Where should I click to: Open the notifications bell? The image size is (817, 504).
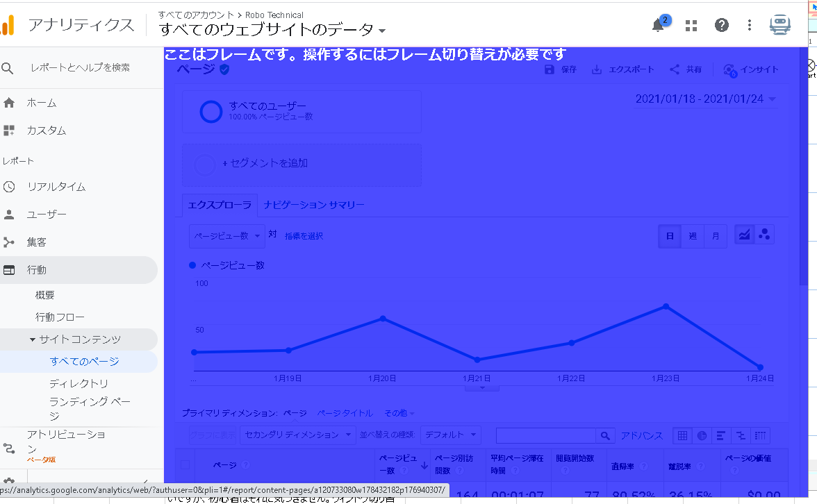coord(658,26)
